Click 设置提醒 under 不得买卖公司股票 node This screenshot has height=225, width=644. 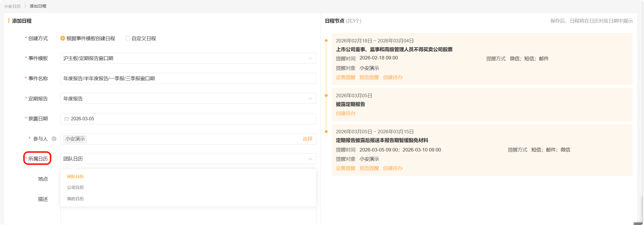pyautogui.click(x=346, y=77)
